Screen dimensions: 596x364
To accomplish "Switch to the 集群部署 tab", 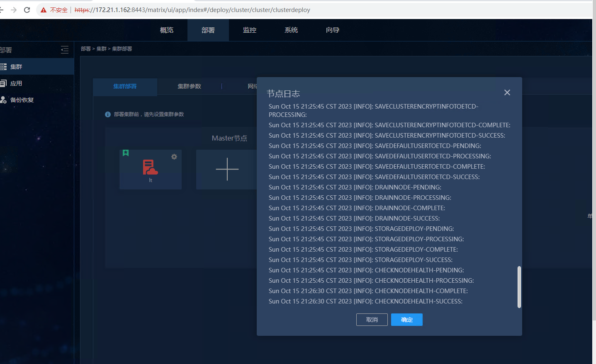I will click(x=125, y=86).
